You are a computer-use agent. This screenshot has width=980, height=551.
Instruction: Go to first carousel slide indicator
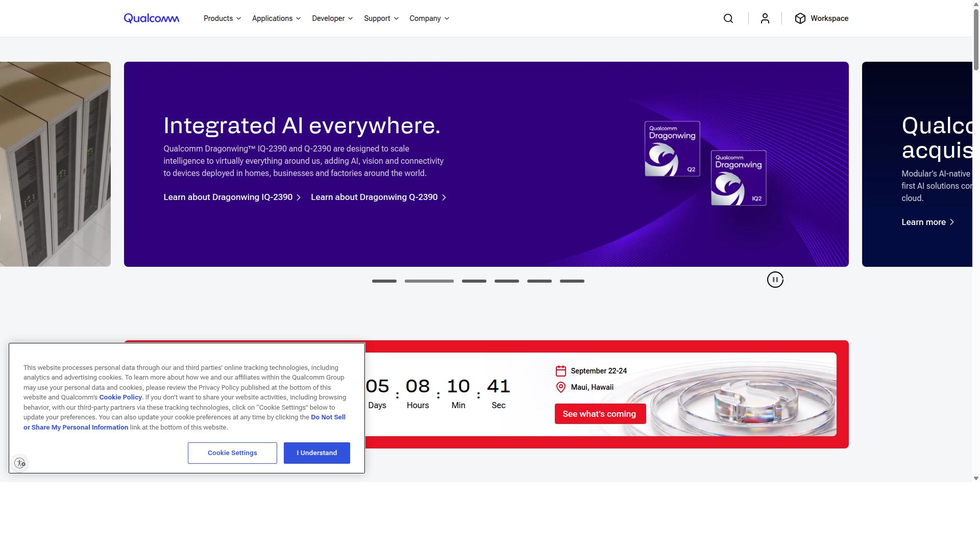(x=384, y=281)
